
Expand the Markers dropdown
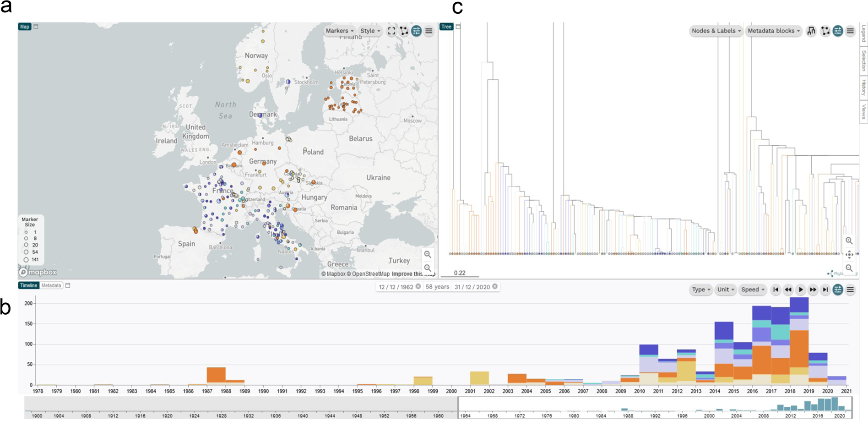[x=339, y=31]
